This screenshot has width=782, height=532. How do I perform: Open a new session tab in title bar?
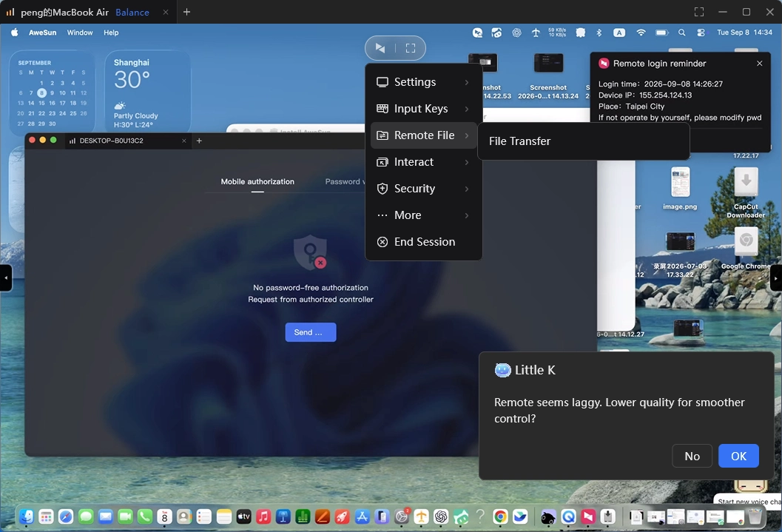(186, 12)
